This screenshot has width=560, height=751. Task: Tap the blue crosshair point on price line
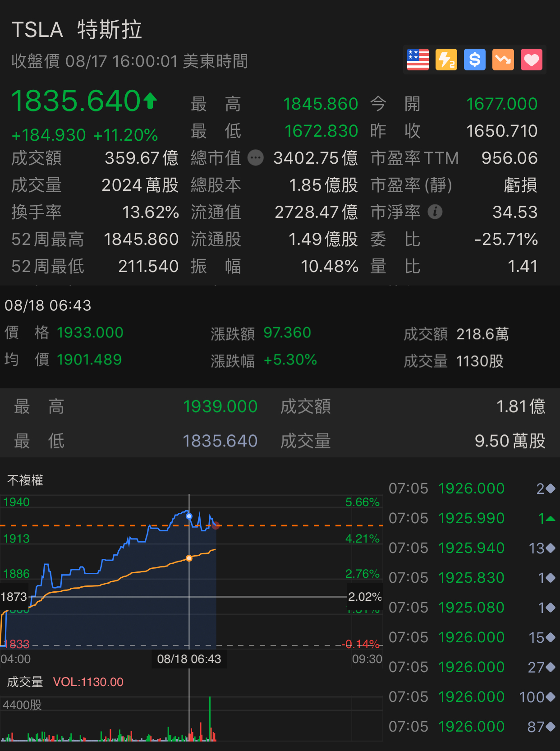coord(189,516)
